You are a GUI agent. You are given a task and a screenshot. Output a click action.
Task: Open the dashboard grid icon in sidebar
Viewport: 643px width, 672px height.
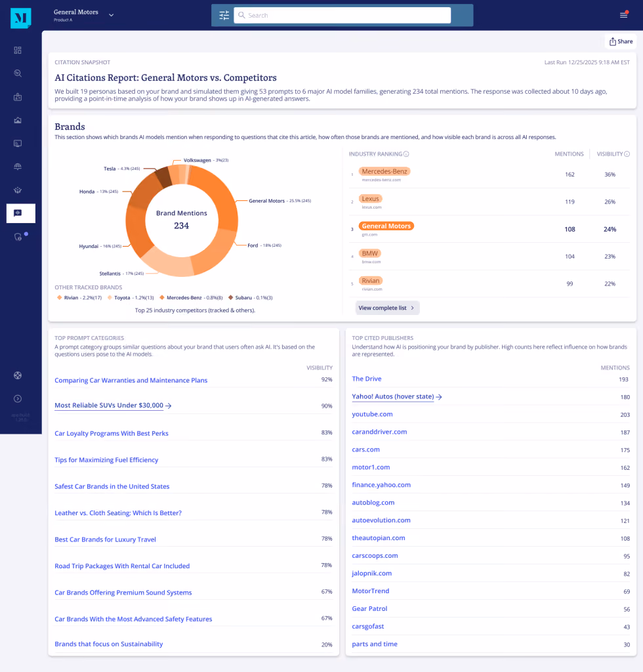point(18,50)
